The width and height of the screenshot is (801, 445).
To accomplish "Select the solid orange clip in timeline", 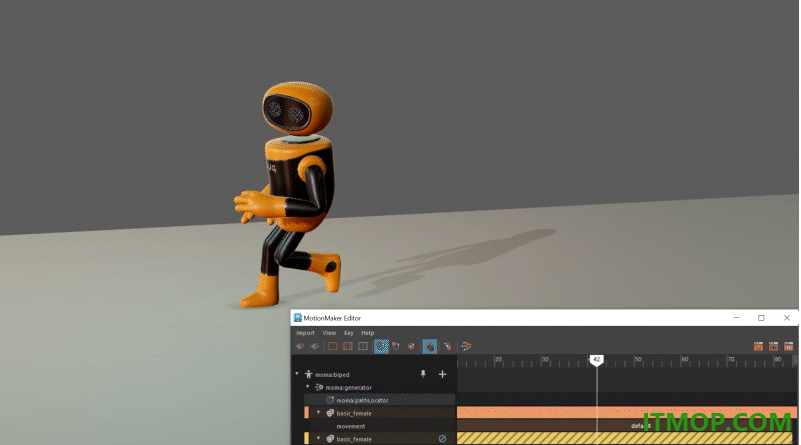I will click(x=627, y=412).
